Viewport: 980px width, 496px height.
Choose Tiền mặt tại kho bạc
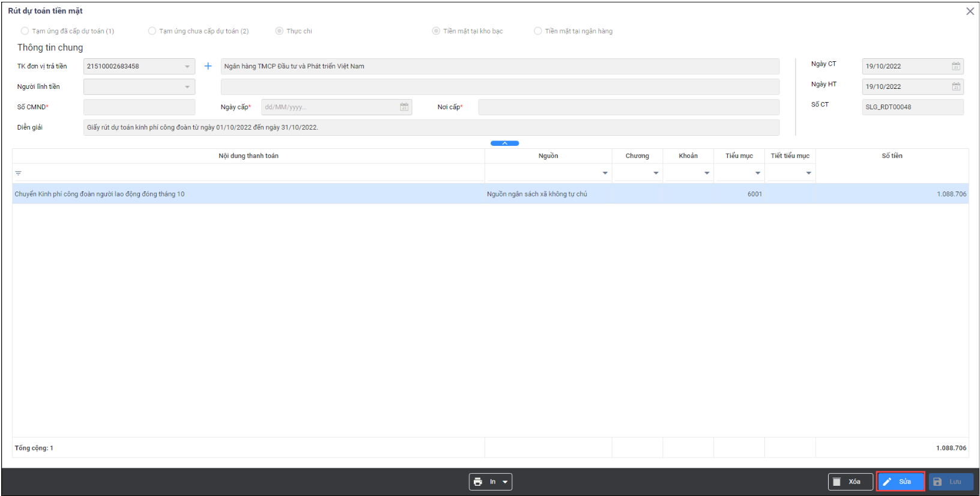click(467, 31)
